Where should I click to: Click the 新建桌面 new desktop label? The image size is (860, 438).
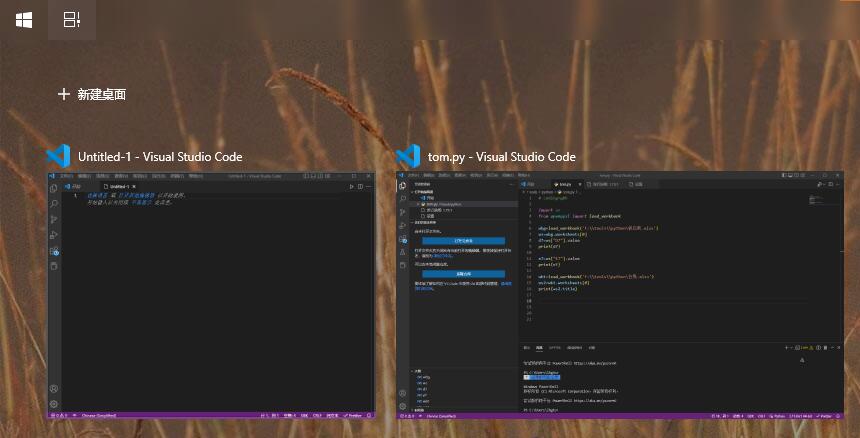click(102, 94)
